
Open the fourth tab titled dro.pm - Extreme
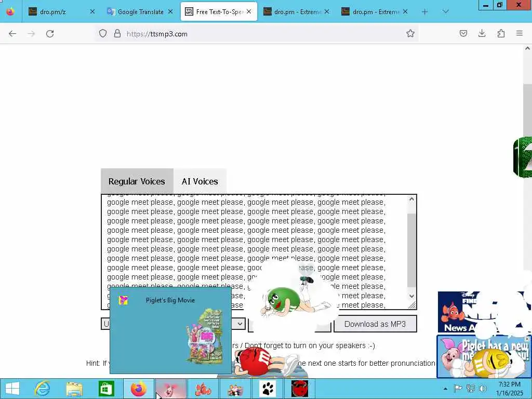tap(297, 12)
